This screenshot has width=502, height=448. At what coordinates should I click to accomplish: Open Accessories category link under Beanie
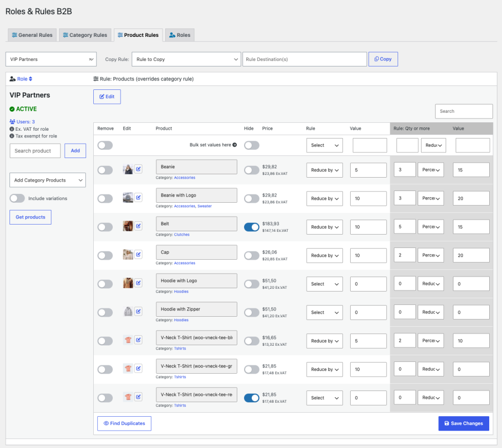pos(185,178)
